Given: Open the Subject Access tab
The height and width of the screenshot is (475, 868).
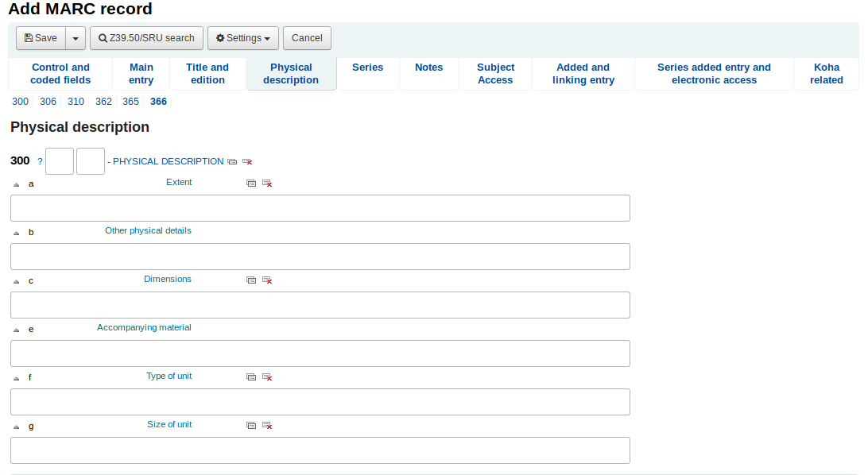Looking at the screenshot, I should click(495, 74).
